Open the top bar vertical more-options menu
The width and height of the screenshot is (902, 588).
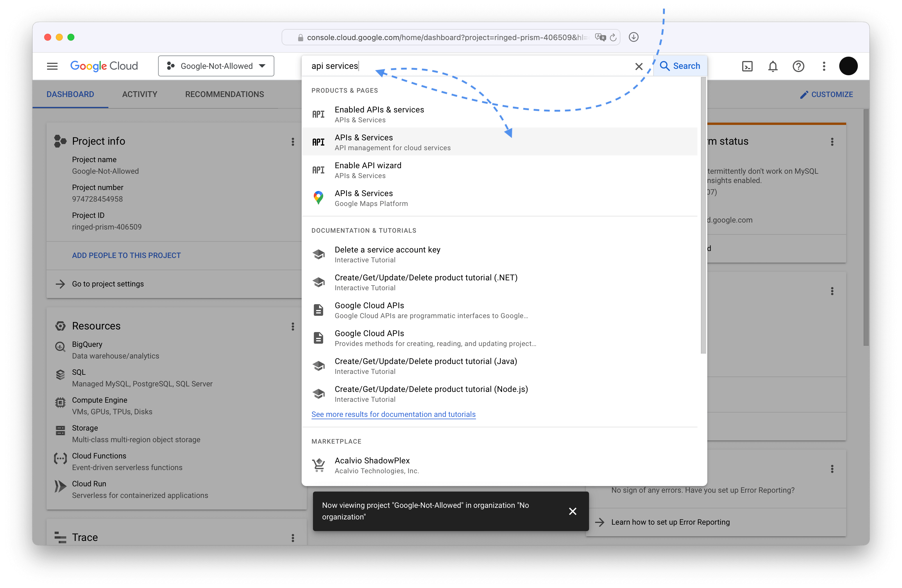pos(824,66)
